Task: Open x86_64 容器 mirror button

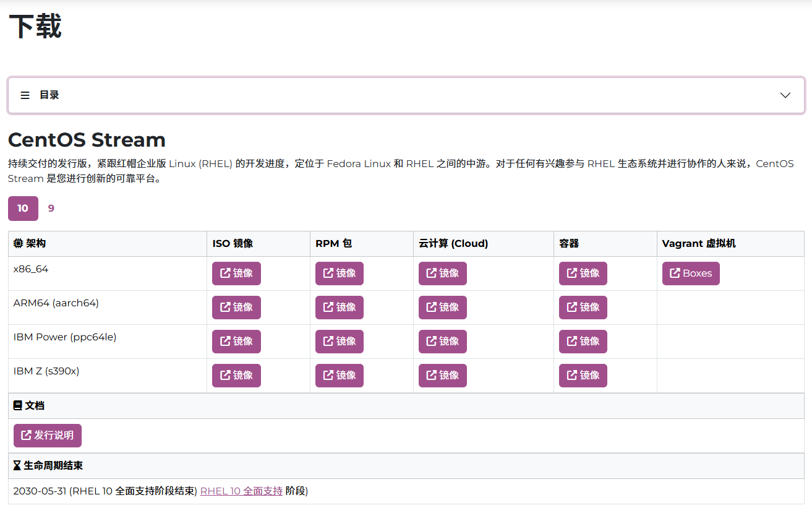Action: tap(583, 274)
